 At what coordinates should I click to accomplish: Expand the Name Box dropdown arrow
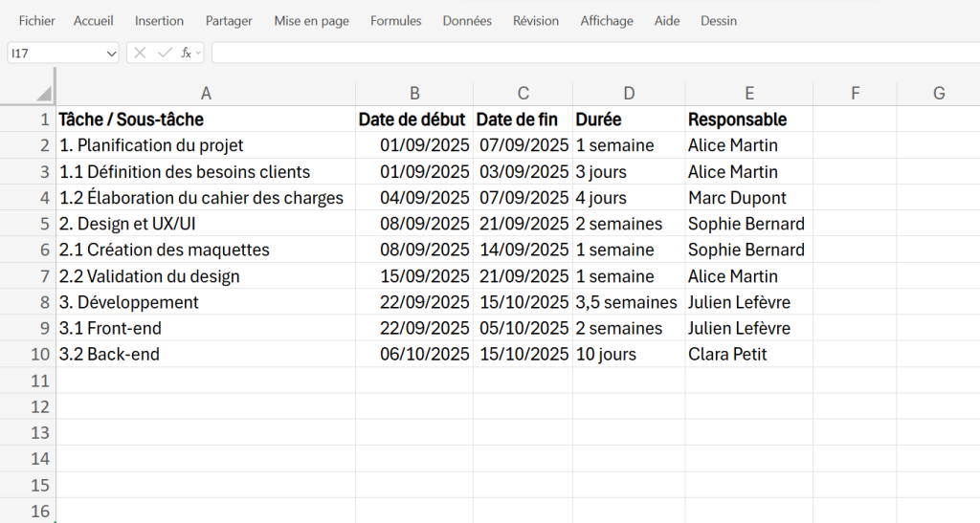pyautogui.click(x=111, y=54)
